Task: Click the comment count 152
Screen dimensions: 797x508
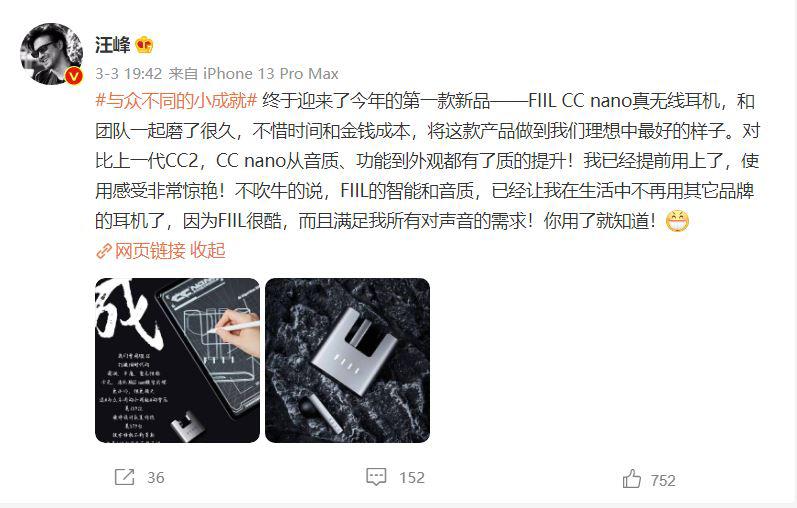Action: click(412, 477)
